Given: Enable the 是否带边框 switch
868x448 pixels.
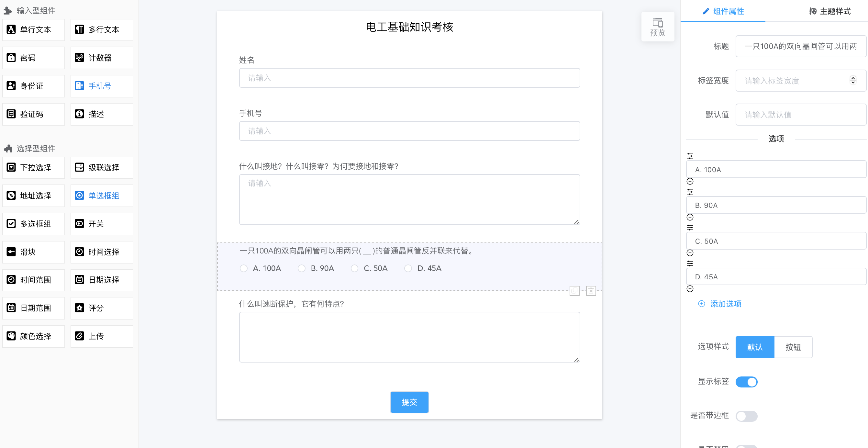Looking at the screenshot, I should pyautogui.click(x=746, y=416).
